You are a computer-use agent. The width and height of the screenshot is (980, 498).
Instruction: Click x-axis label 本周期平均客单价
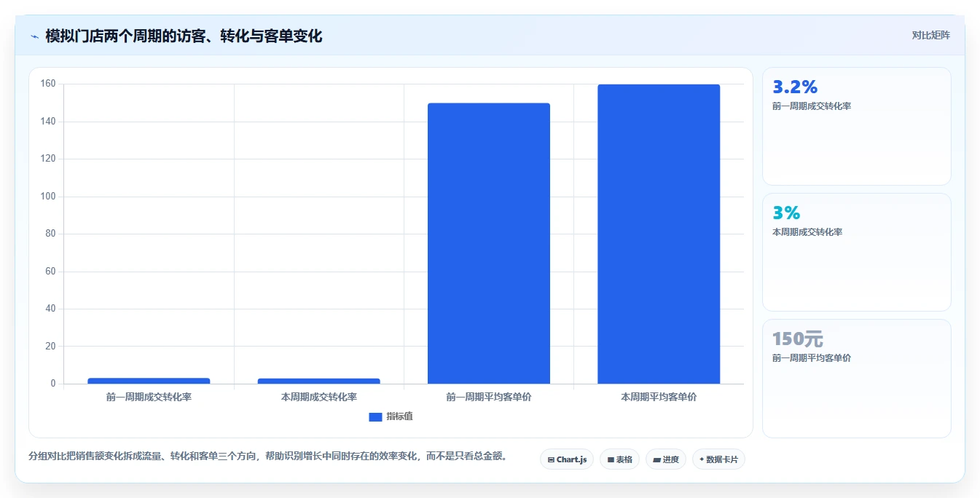tap(659, 398)
